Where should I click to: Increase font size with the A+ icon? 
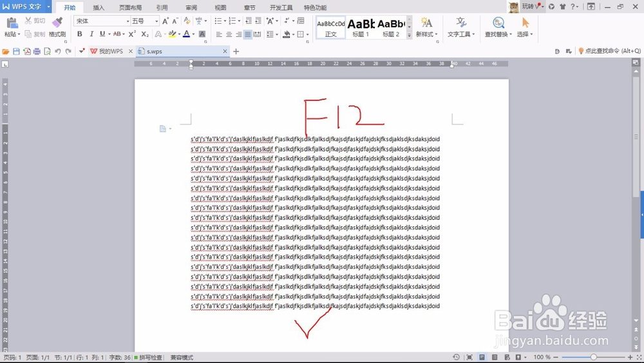click(x=166, y=21)
